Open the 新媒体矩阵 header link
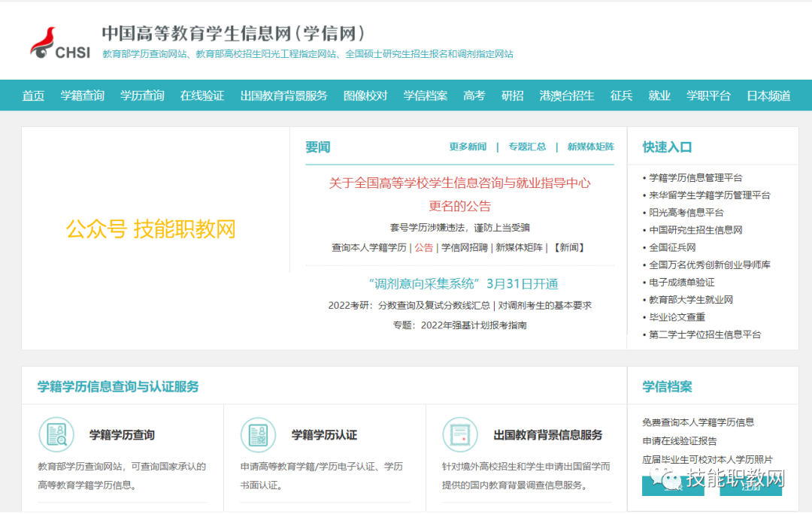 coord(590,147)
